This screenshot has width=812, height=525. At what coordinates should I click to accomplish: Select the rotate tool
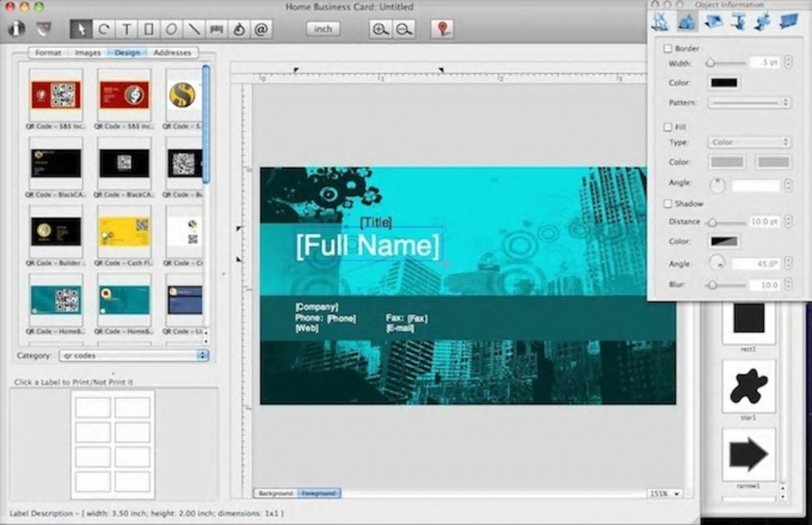pos(103,29)
